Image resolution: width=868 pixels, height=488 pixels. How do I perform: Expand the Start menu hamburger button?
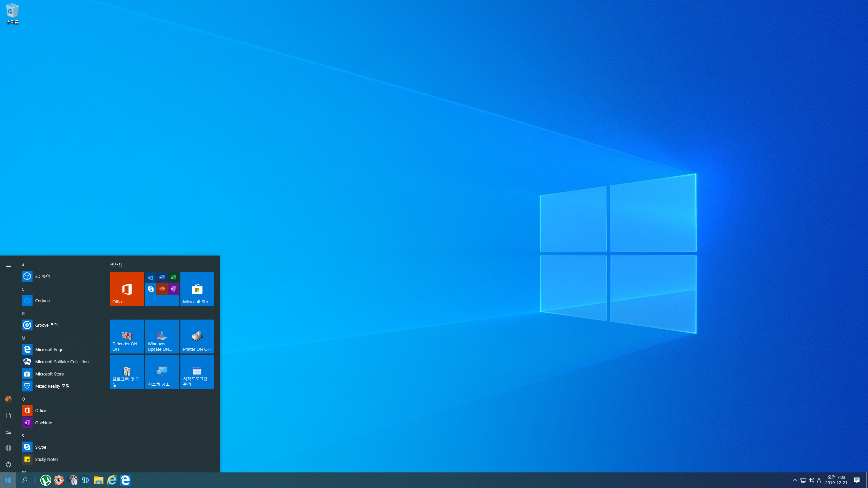tap(8, 265)
